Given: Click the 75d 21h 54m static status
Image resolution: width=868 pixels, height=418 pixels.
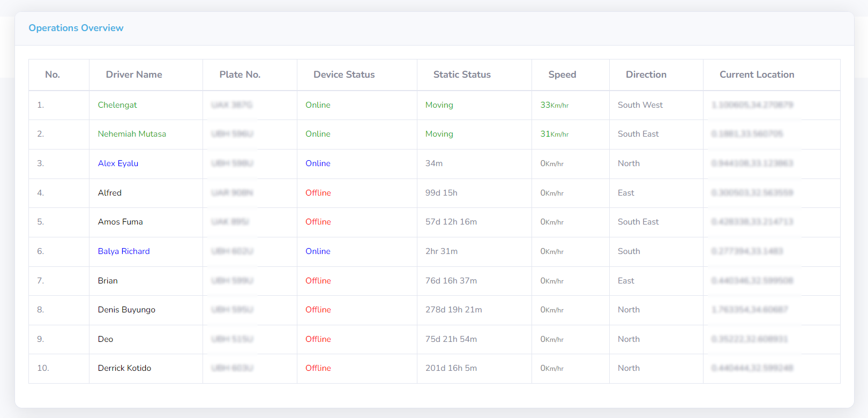Looking at the screenshot, I should coord(451,339).
